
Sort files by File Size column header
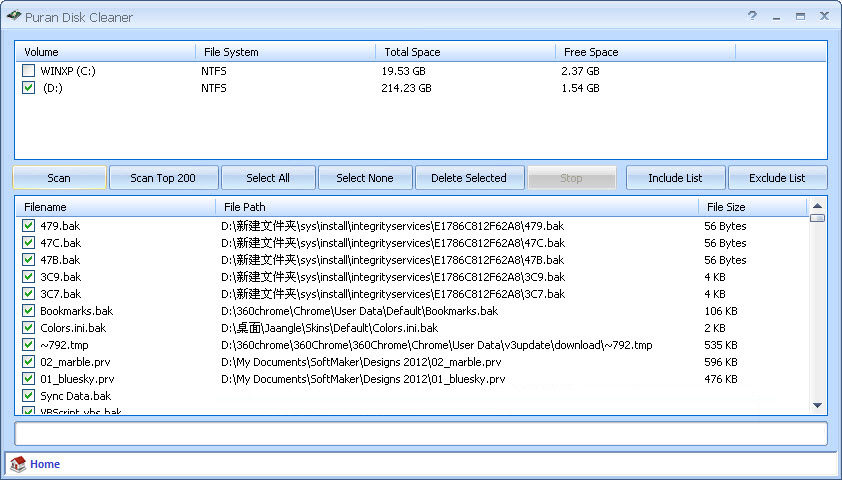tap(750, 207)
